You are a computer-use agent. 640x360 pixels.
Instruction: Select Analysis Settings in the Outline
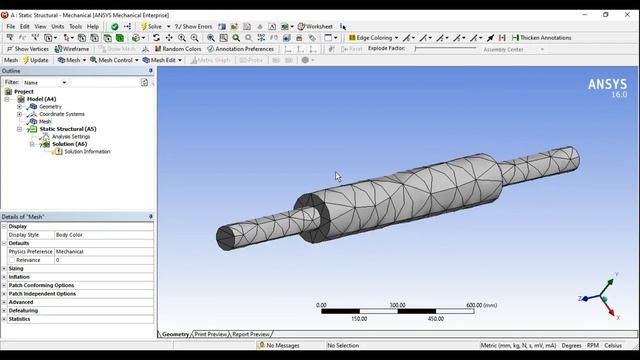pyautogui.click(x=71, y=137)
